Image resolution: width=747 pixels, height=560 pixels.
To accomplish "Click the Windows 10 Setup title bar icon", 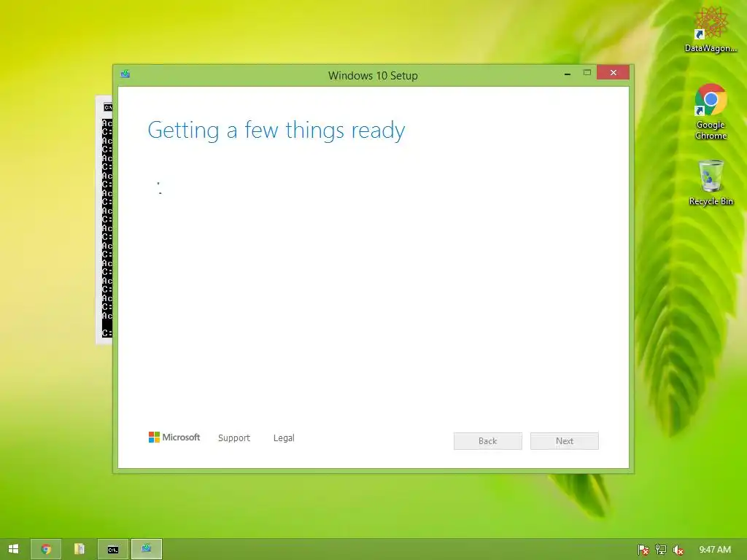I will (x=125, y=74).
